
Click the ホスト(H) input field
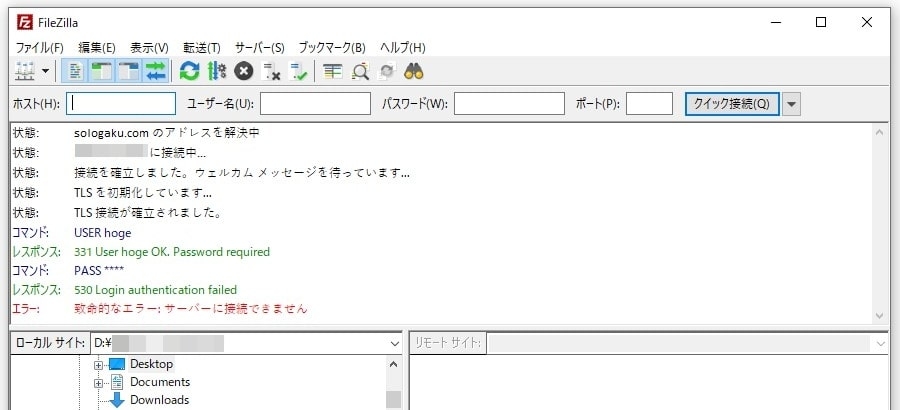pos(121,104)
